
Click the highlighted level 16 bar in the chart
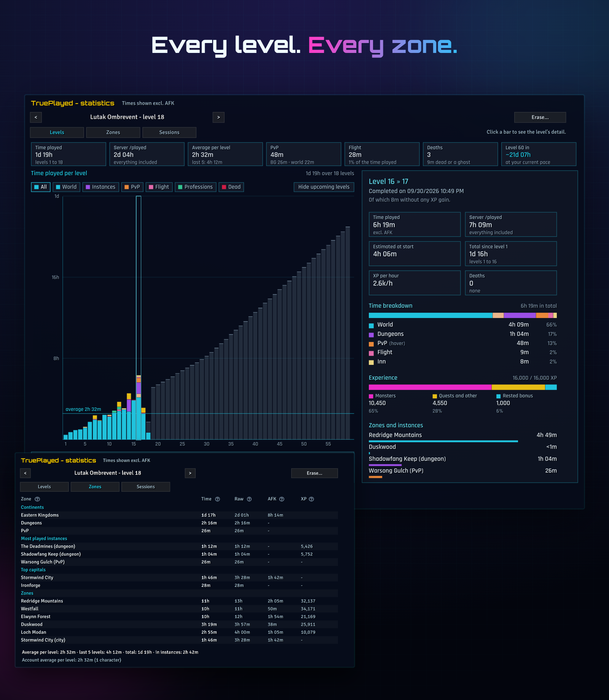(139, 408)
